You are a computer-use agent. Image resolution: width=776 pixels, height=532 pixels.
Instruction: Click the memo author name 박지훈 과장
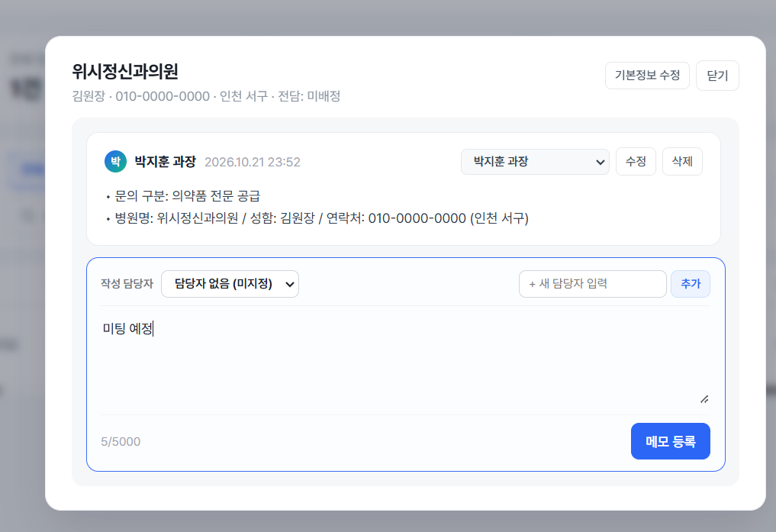click(x=166, y=161)
